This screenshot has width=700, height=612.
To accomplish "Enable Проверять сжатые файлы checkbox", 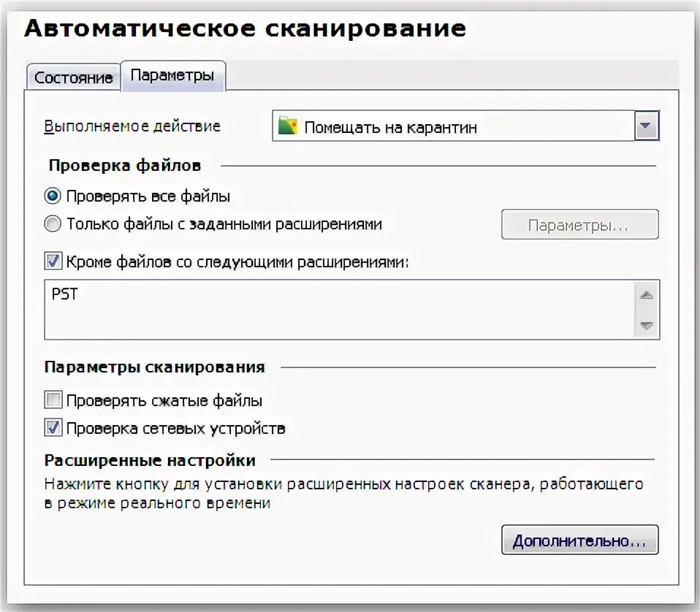I will pyautogui.click(x=53, y=400).
